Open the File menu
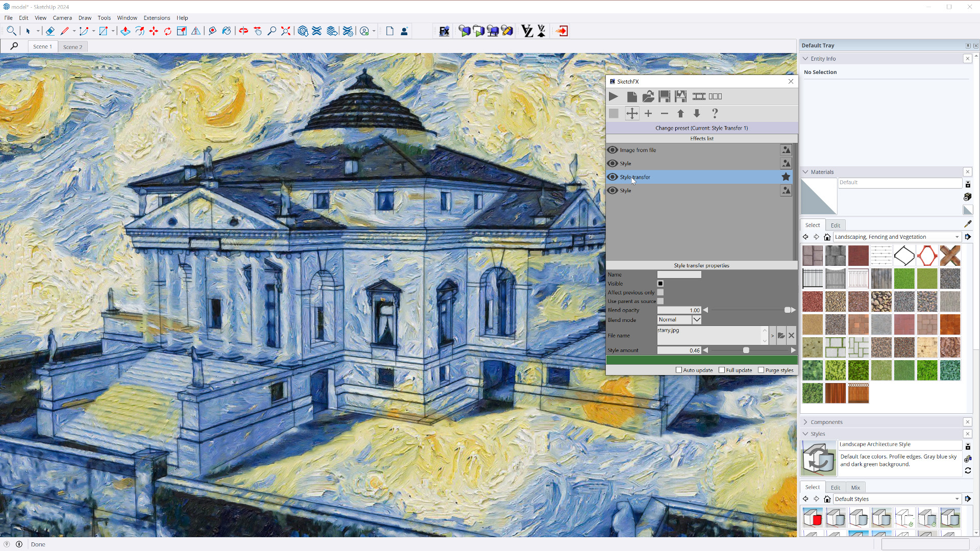This screenshot has height=551, width=980. [x=9, y=18]
